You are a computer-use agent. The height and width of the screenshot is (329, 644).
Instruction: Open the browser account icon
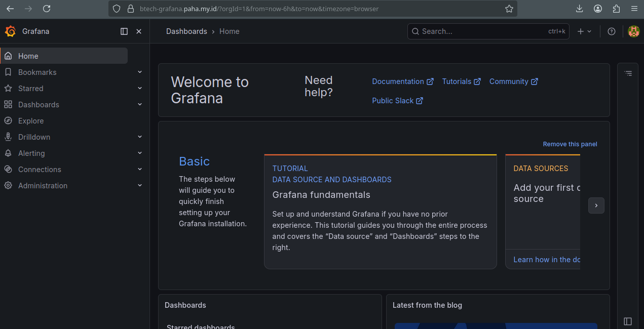pos(598,9)
